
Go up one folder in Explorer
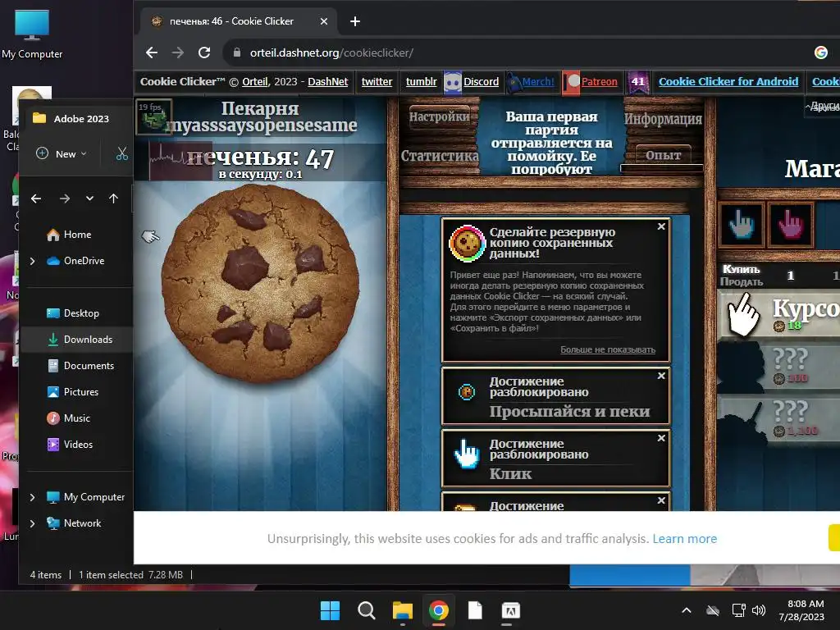coord(113,199)
